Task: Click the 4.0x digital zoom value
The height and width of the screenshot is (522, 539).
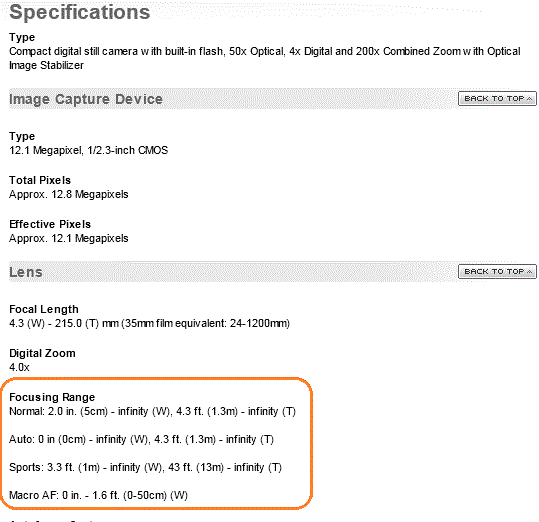Action: (x=19, y=367)
